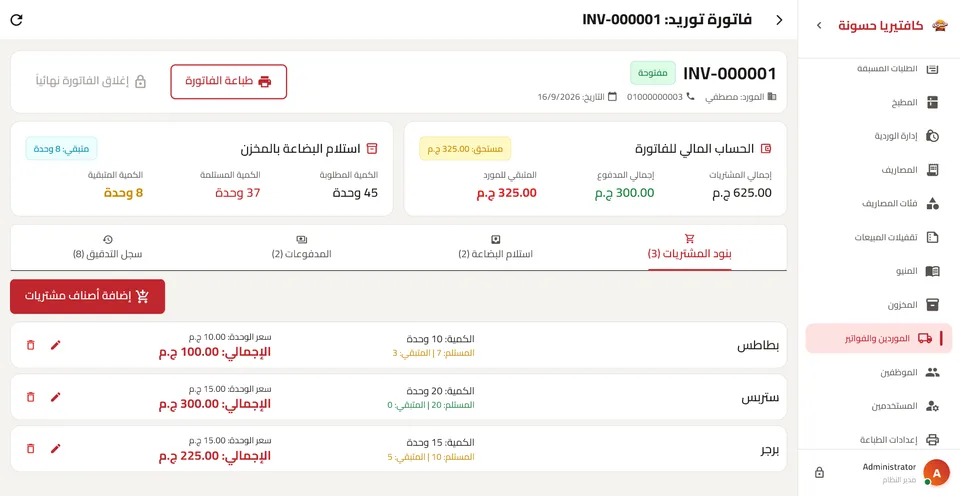The height and width of the screenshot is (496, 960).
Task: Edit the بطاطس item with pencil icon
Action: click(x=56, y=345)
